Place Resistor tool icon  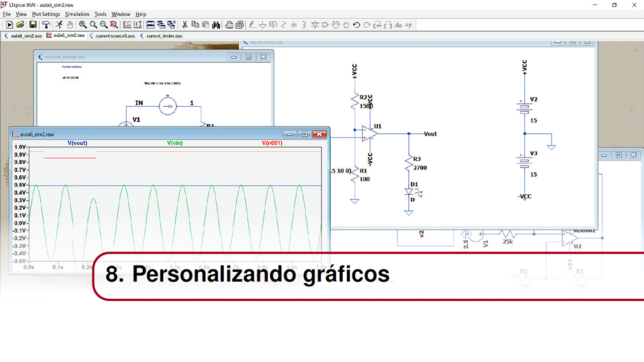point(283,25)
